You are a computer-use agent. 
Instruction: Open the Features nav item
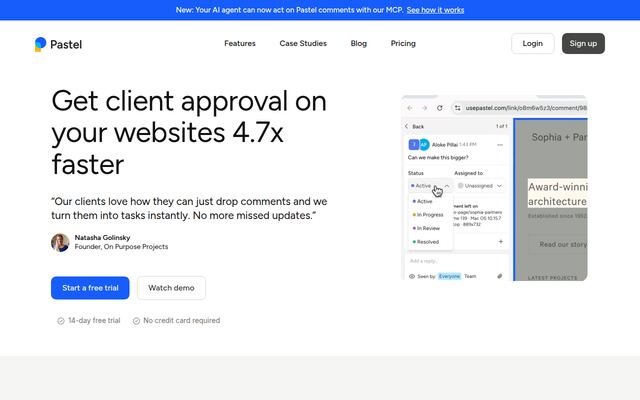(240, 43)
